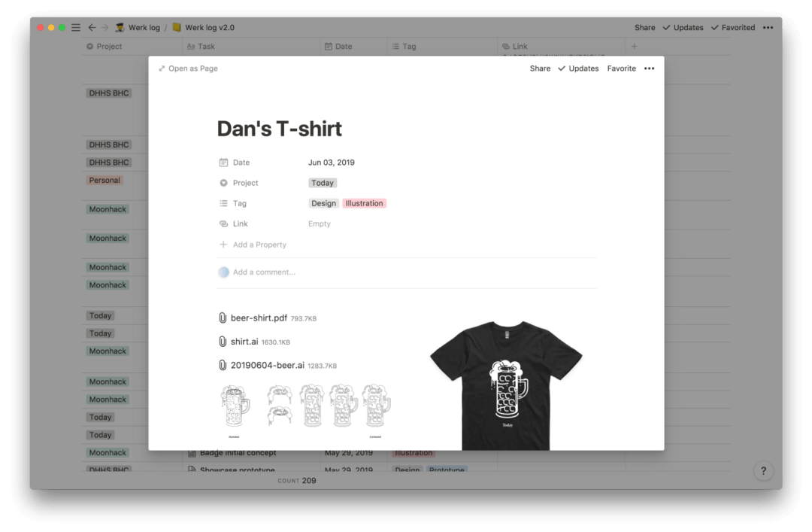The image size is (812, 532).
Task: Open Werk log breadcrumb
Action: 144,28
